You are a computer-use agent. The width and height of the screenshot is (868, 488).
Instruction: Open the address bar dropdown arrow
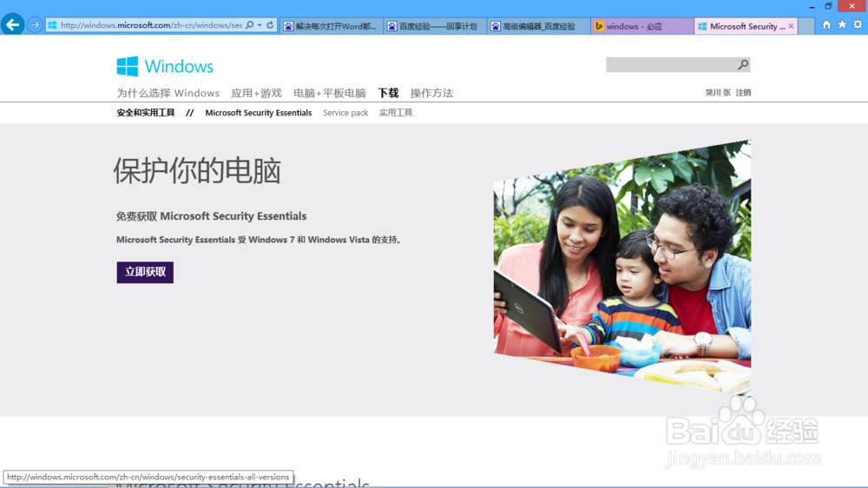pos(260,25)
